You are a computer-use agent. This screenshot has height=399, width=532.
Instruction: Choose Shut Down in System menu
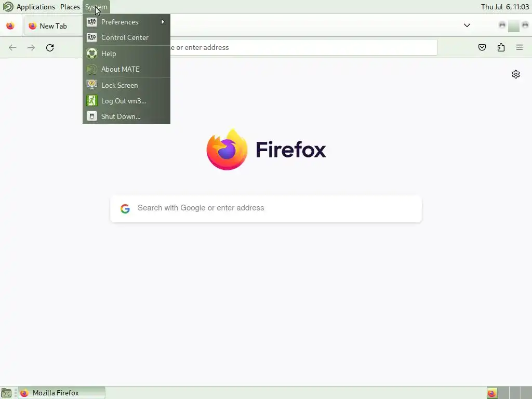(126, 116)
